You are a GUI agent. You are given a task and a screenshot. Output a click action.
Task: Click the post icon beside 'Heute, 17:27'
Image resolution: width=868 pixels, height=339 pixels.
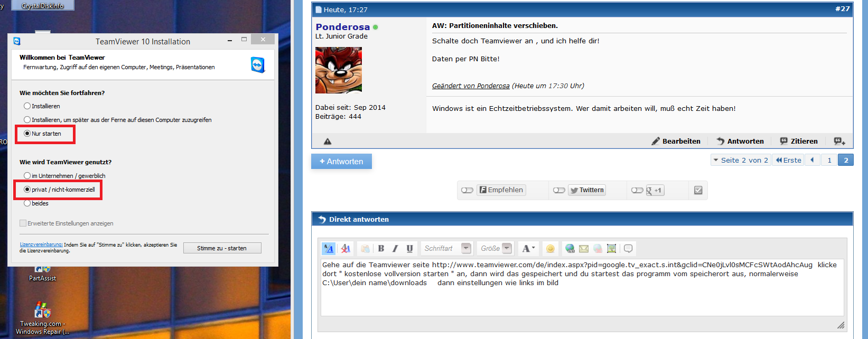click(318, 10)
